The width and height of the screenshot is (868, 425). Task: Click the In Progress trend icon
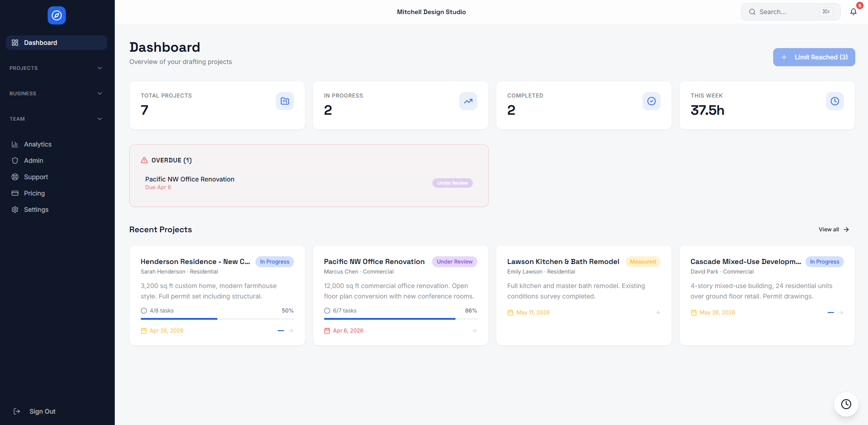pyautogui.click(x=468, y=101)
